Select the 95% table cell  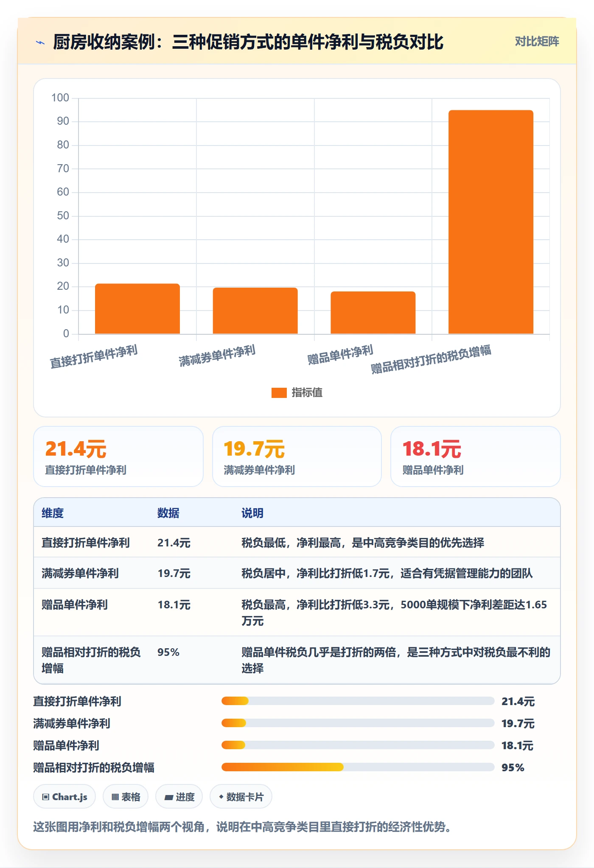pyautogui.click(x=168, y=652)
